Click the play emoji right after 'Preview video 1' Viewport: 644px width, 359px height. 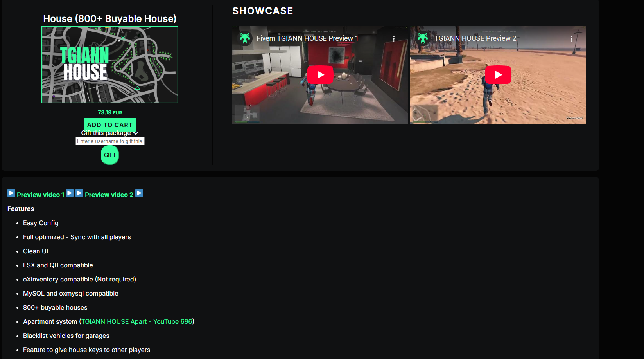click(x=70, y=193)
